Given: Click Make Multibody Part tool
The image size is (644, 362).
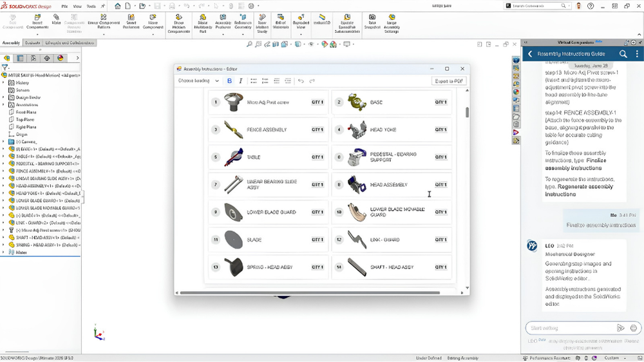Looking at the screenshot, I should (x=202, y=23).
